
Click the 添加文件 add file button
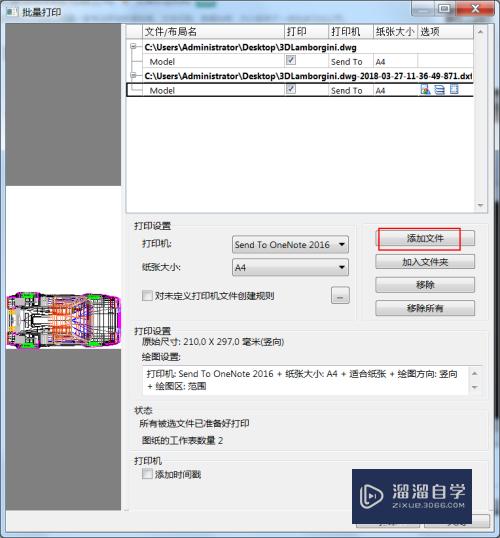425,238
